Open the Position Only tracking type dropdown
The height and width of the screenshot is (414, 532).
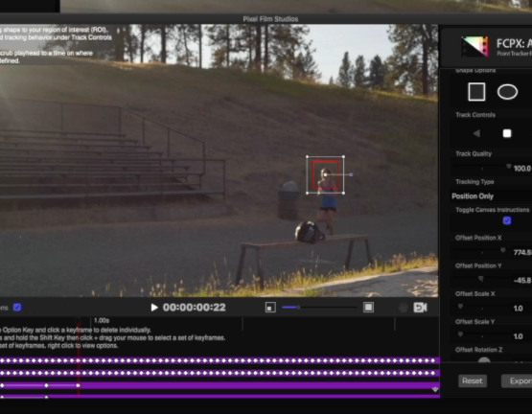[473, 196]
